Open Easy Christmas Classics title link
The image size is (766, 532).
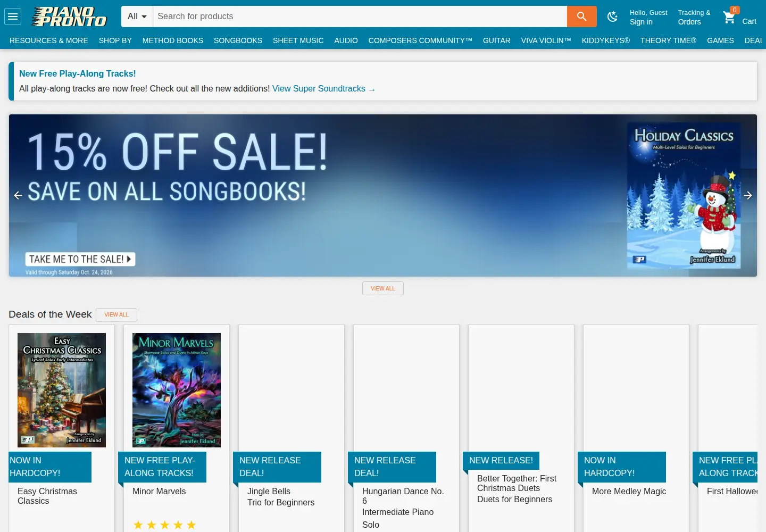(x=47, y=496)
